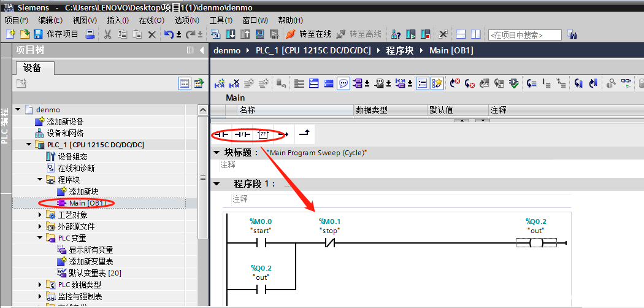Open 默认变量表 [20] tag table
644x308 pixels.
tap(94, 273)
